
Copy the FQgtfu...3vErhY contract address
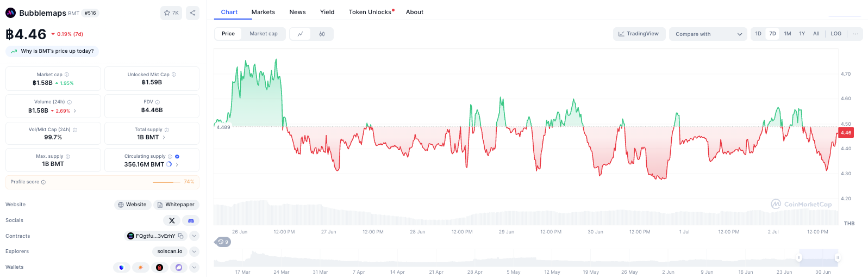pos(180,236)
